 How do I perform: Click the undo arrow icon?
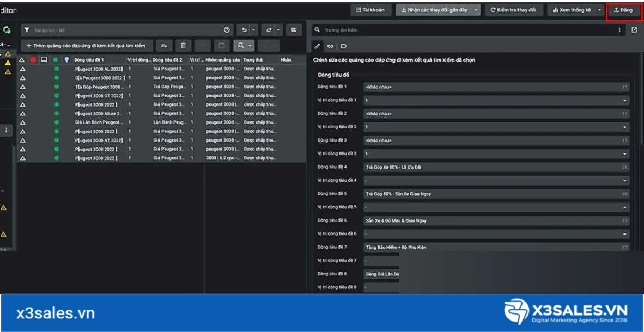pos(245,30)
